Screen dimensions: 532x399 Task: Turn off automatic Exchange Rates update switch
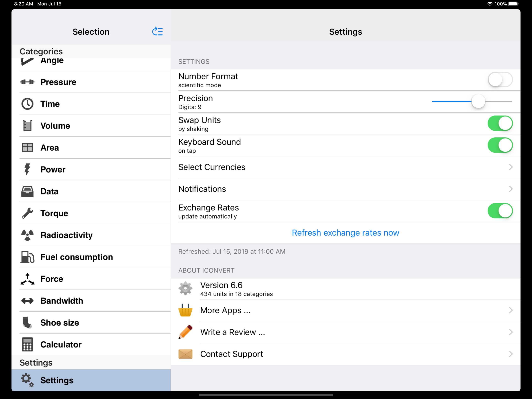click(500, 211)
